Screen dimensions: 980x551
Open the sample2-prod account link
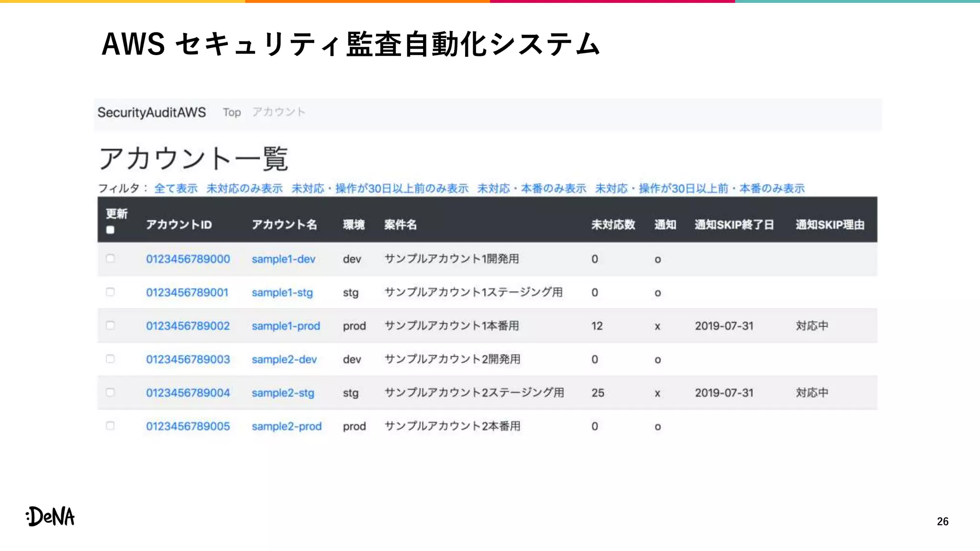point(286,426)
